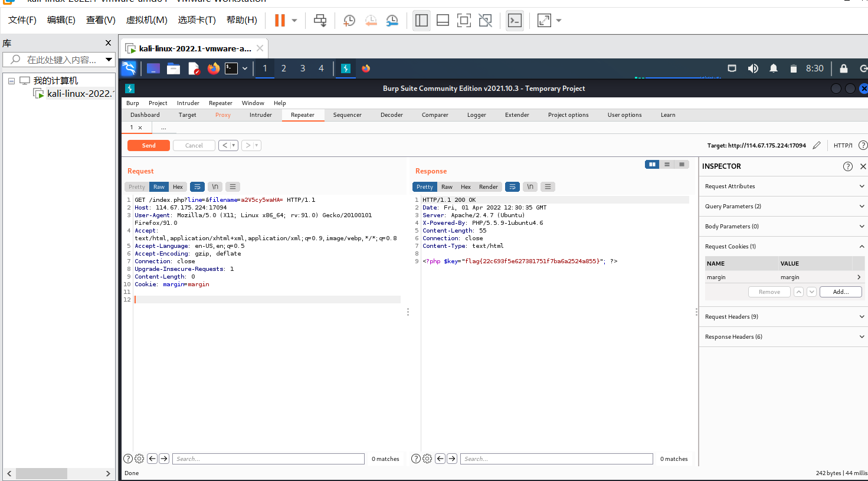Select request Pretty view
This screenshot has height=481, width=868.
[137, 186]
